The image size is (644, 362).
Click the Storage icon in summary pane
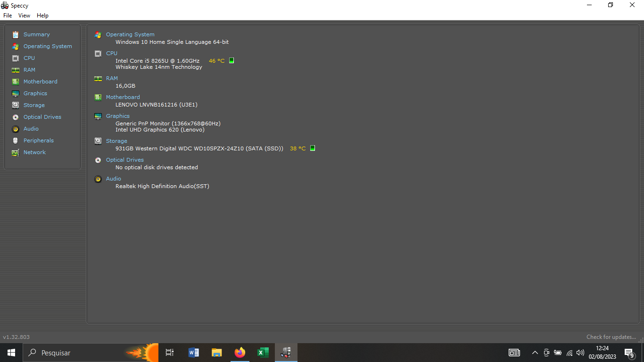(x=98, y=141)
